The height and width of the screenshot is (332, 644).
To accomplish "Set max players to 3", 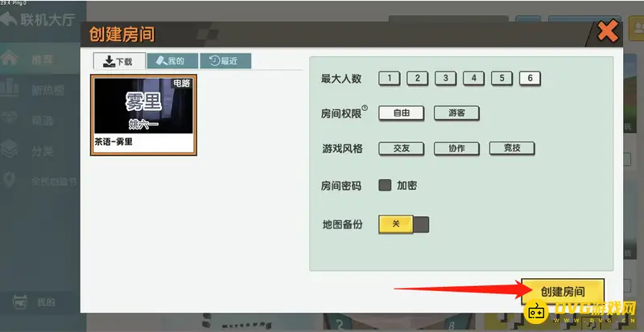I will (x=446, y=78).
